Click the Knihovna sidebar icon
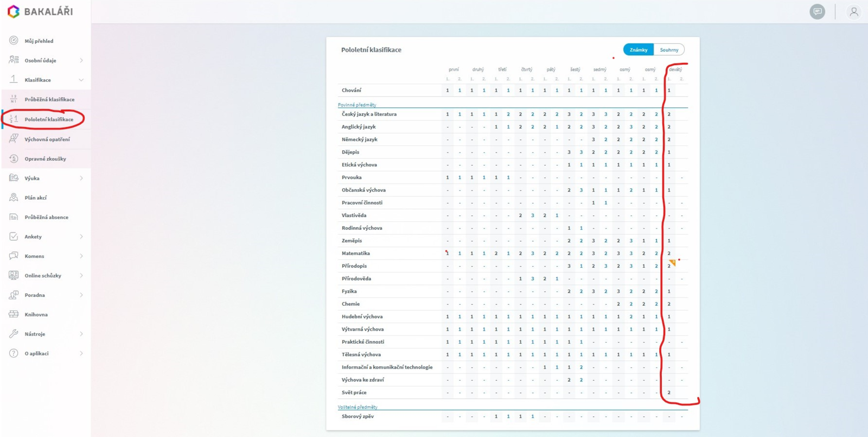 click(14, 314)
